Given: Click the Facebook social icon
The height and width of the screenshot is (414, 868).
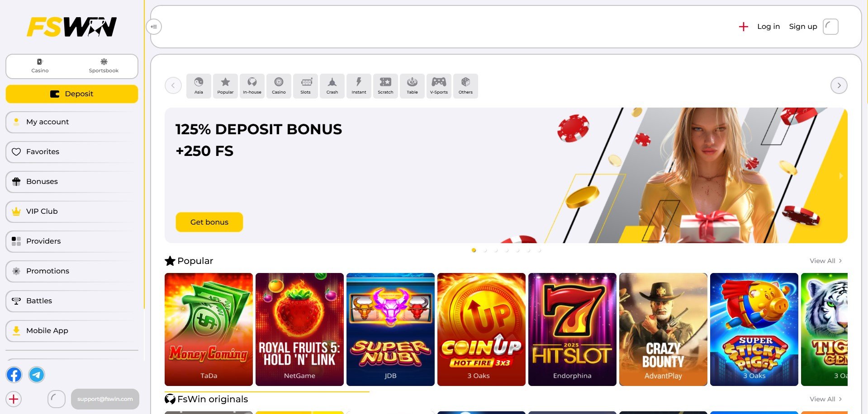Looking at the screenshot, I should click(14, 375).
